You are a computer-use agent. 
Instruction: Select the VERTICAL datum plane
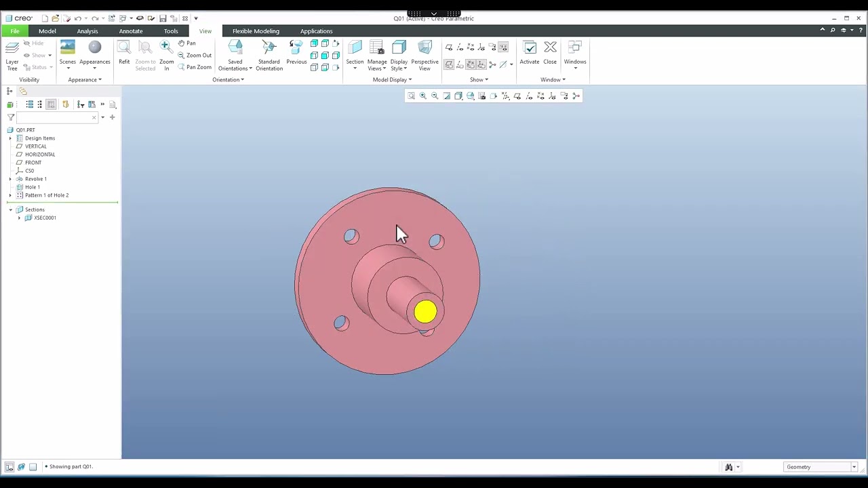pyautogui.click(x=36, y=146)
